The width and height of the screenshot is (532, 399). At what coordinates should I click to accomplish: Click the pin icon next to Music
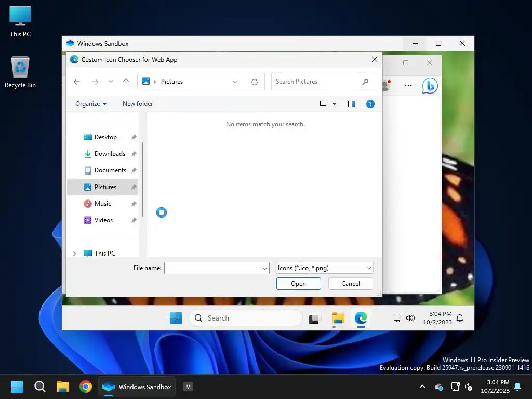pyautogui.click(x=134, y=204)
